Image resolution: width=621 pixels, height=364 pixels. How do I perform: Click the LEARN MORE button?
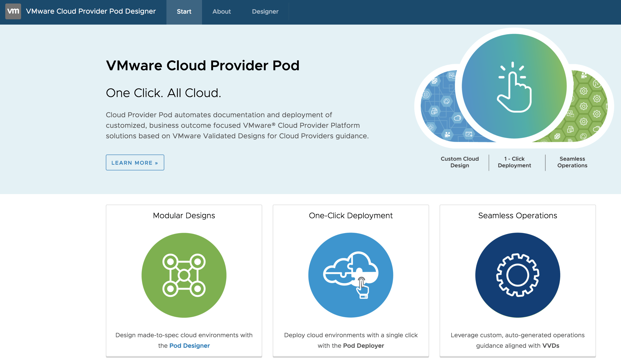coord(135,162)
